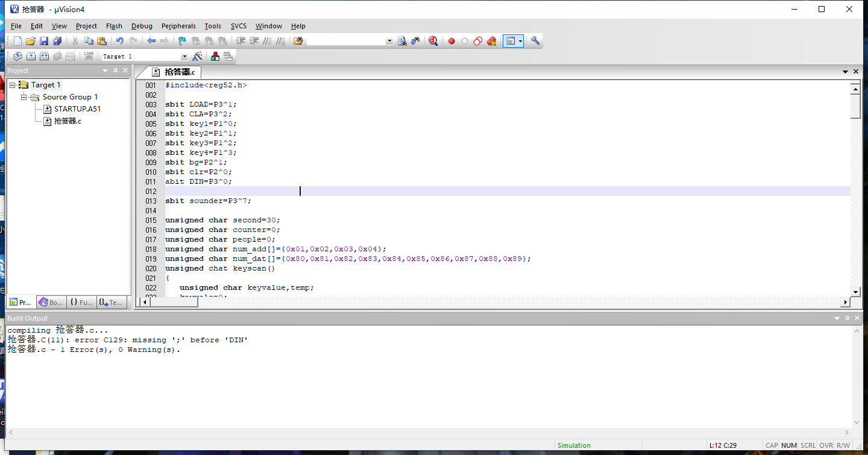Click the Open file folder icon
The image size is (868, 455).
[x=31, y=41]
